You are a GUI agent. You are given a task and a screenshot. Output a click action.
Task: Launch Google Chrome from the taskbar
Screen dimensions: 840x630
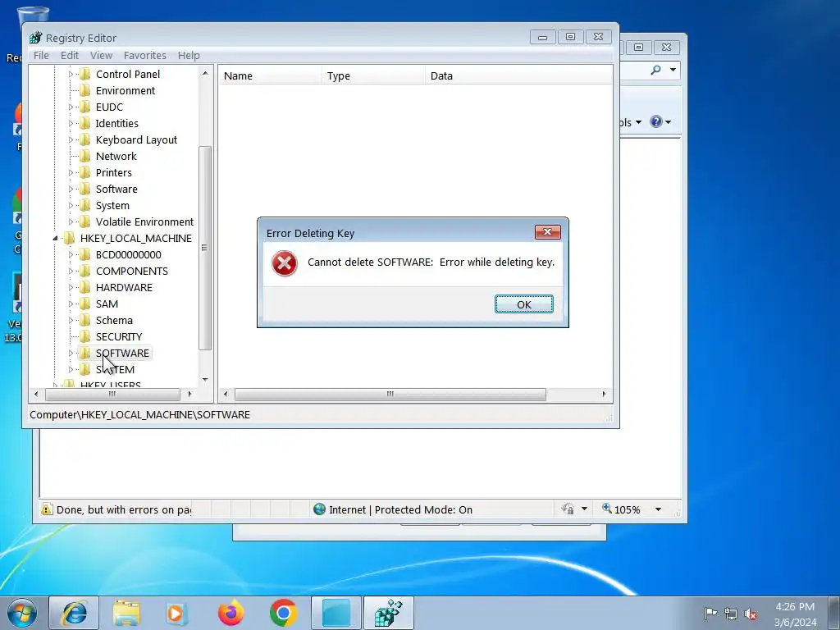283,613
